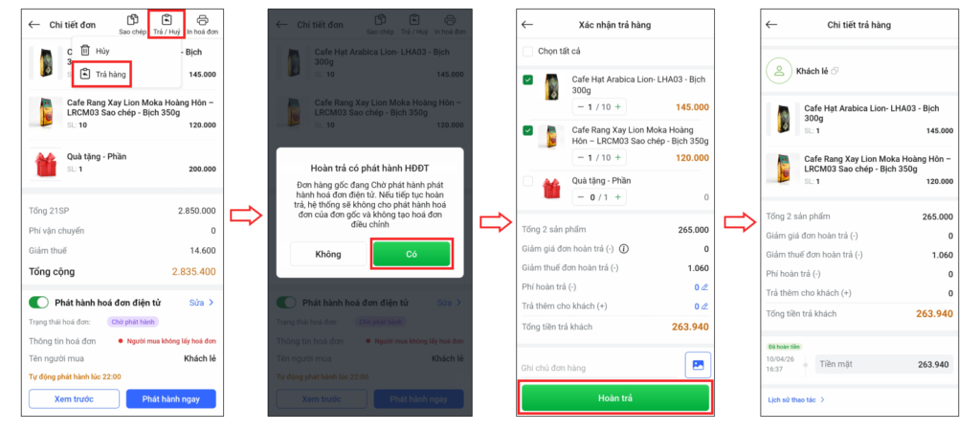This screenshot has width=980, height=432.
Task: Go back from Xác nhận trả hàng screen
Action: (527, 24)
